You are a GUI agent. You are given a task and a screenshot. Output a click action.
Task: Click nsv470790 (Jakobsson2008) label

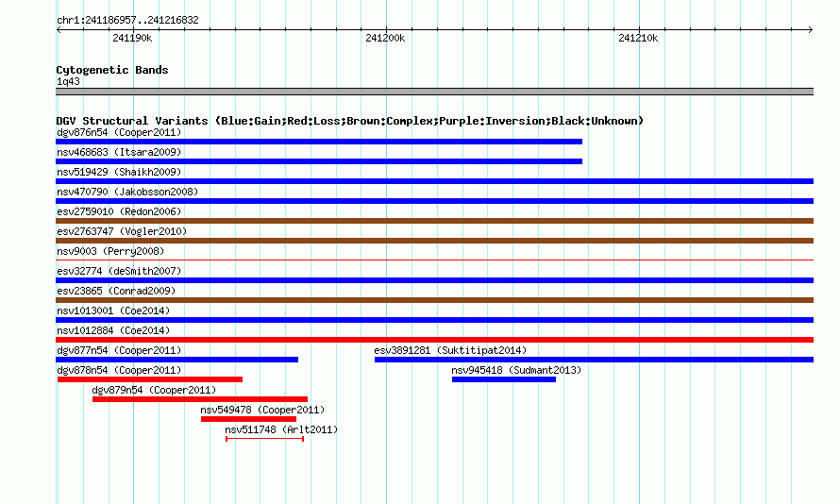coord(127,192)
